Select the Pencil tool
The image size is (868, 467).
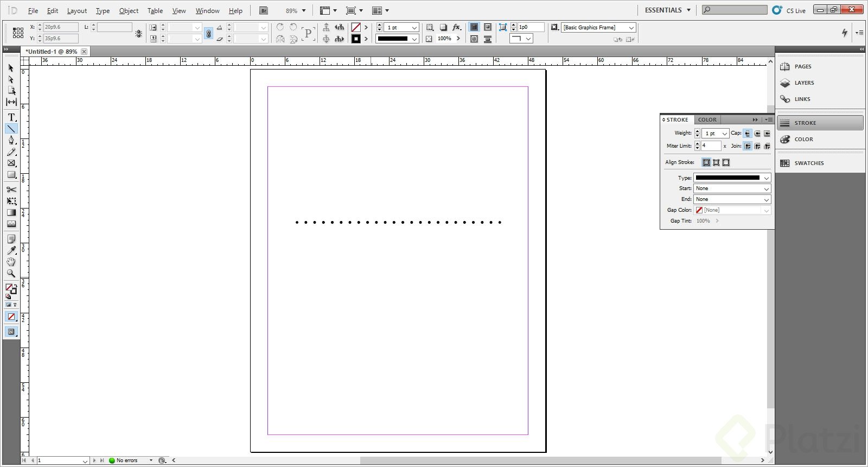click(x=11, y=152)
